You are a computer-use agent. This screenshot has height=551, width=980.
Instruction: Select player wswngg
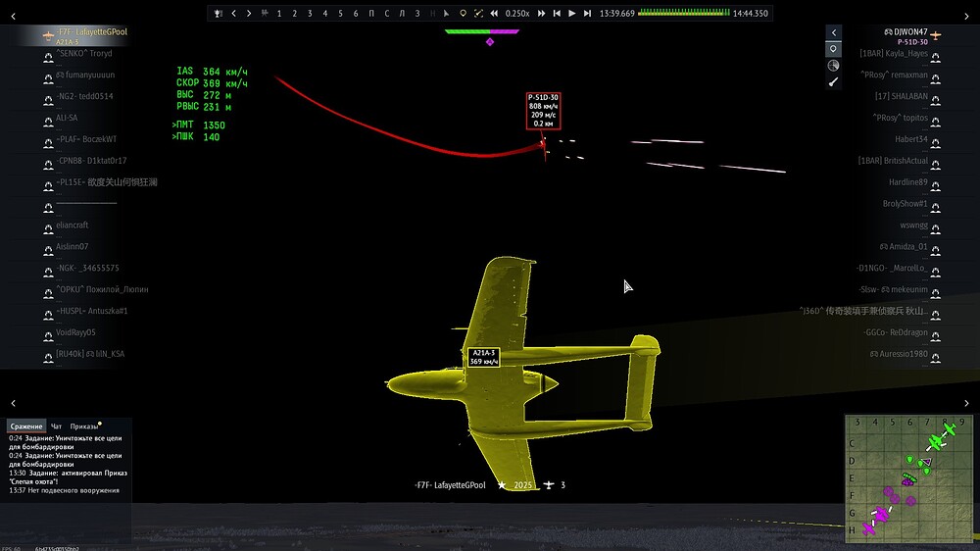[913, 225]
